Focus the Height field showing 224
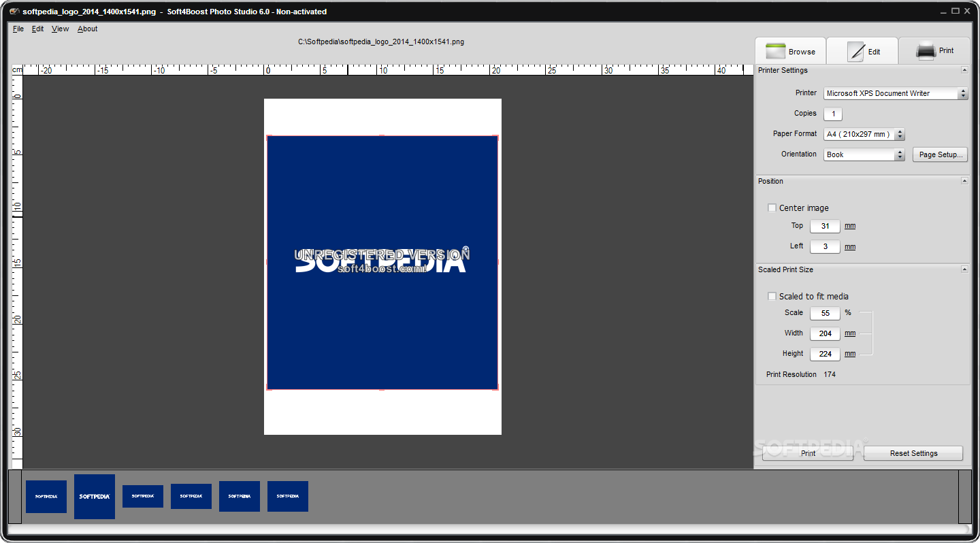The width and height of the screenshot is (980, 543). click(825, 354)
